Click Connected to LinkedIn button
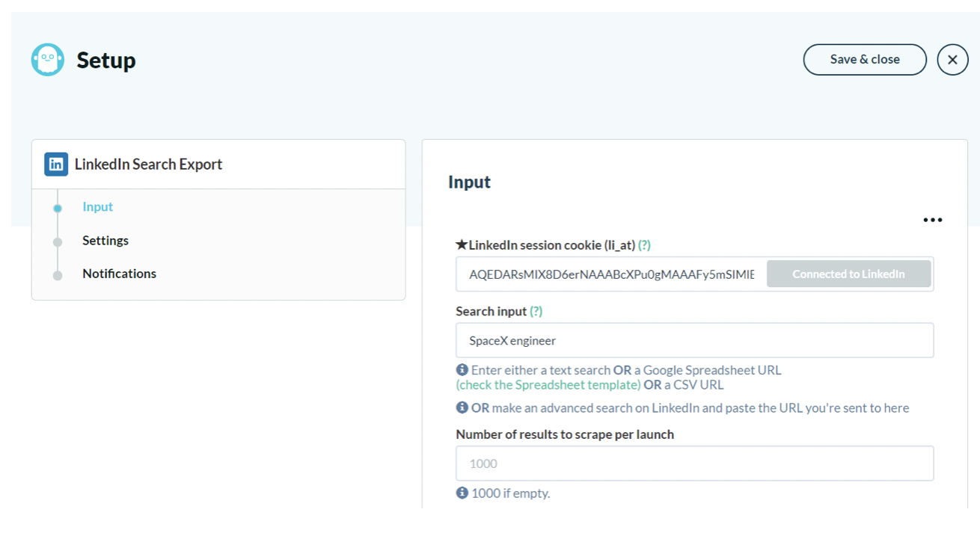 click(x=848, y=274)
